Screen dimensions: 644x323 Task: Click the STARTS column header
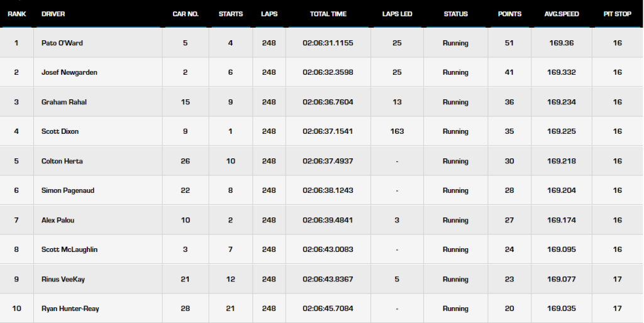point(230,14)
